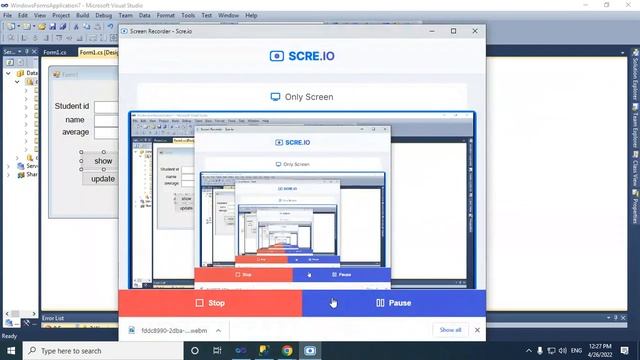
Task: Open the Help menu
Action: (x=251, y=16)
